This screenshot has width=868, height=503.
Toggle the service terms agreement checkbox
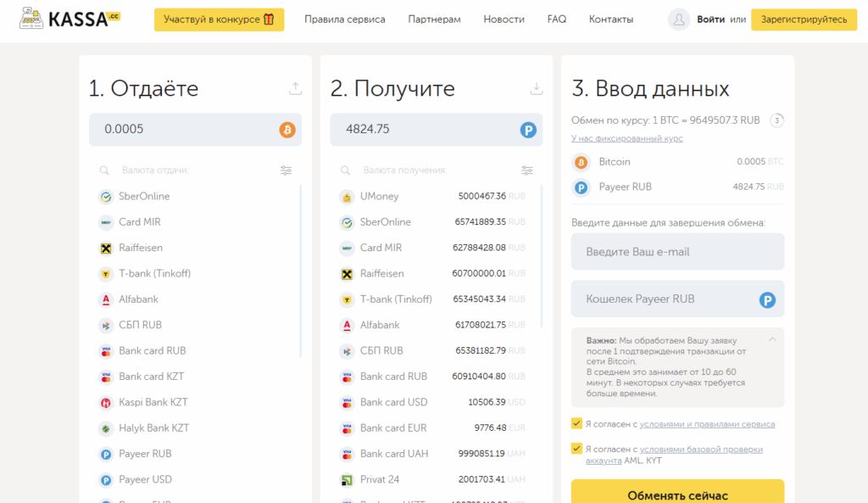[577, 423]
